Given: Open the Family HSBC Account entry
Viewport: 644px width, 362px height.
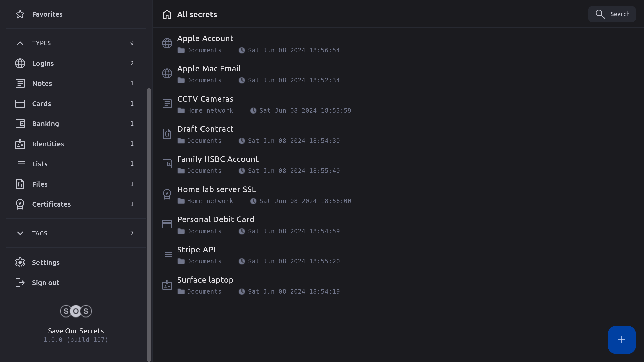Looking at the screenshot, I should pos(218,159).
